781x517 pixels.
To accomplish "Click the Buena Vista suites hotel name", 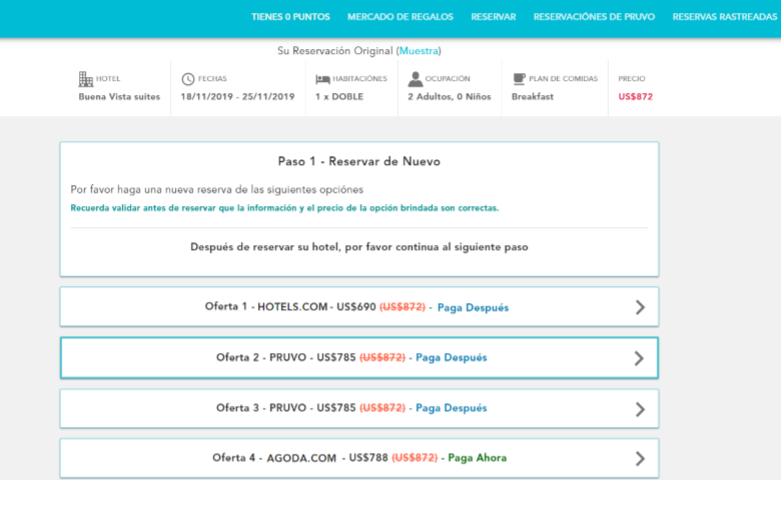I will click(x=119, y=97).
